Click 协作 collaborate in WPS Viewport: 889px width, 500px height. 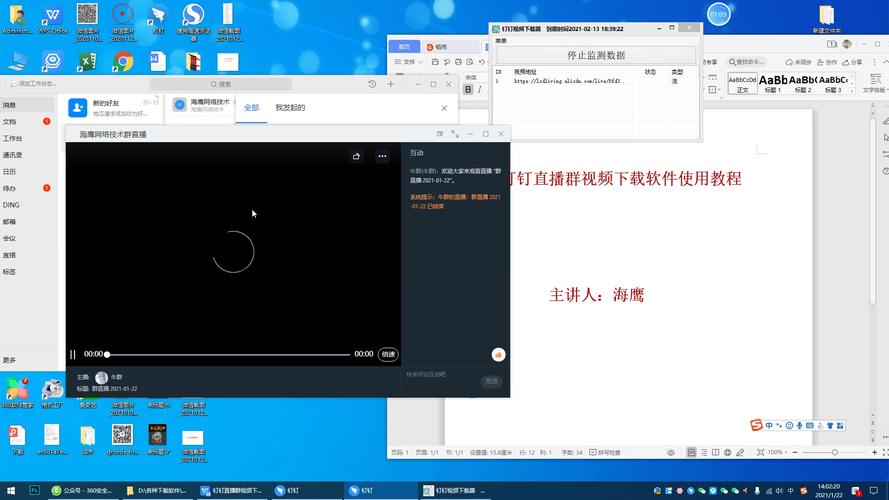click(x=827, y=62)
